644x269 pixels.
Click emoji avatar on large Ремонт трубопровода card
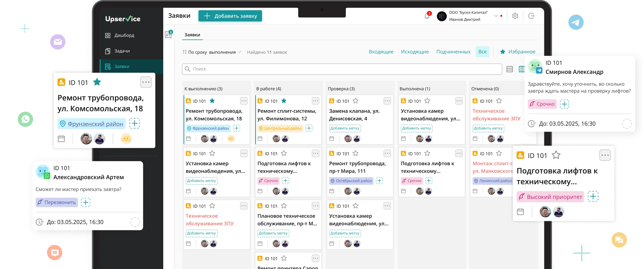pos(126,139)
